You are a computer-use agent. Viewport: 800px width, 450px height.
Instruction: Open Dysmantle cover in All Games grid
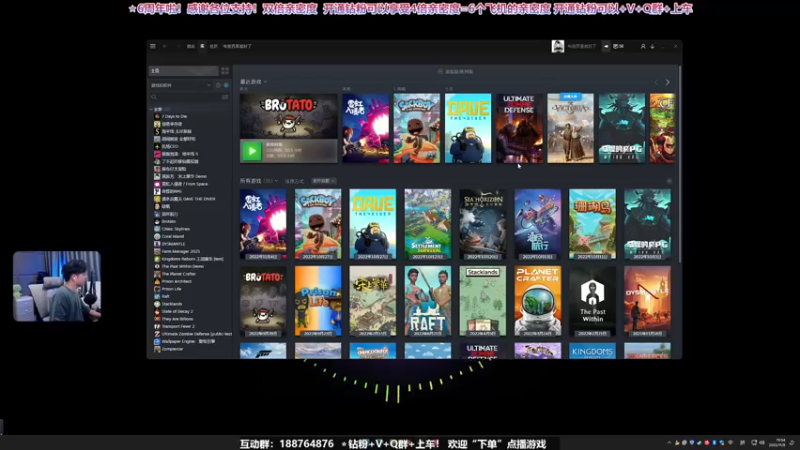click(x=647, y=301)
